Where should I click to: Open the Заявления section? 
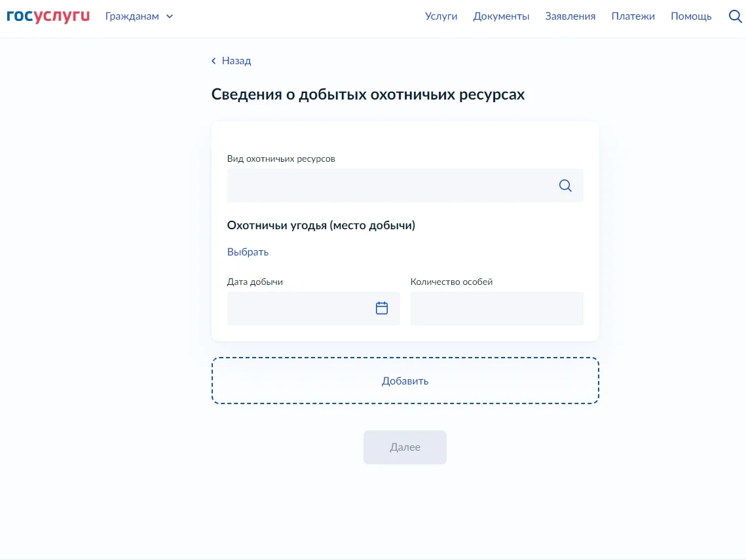(x=570, y=16)
